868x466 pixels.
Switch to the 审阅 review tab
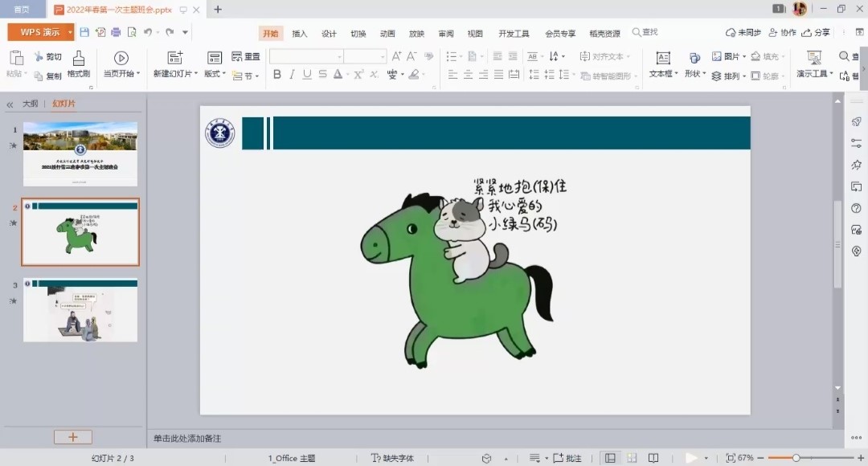(445, 33)
